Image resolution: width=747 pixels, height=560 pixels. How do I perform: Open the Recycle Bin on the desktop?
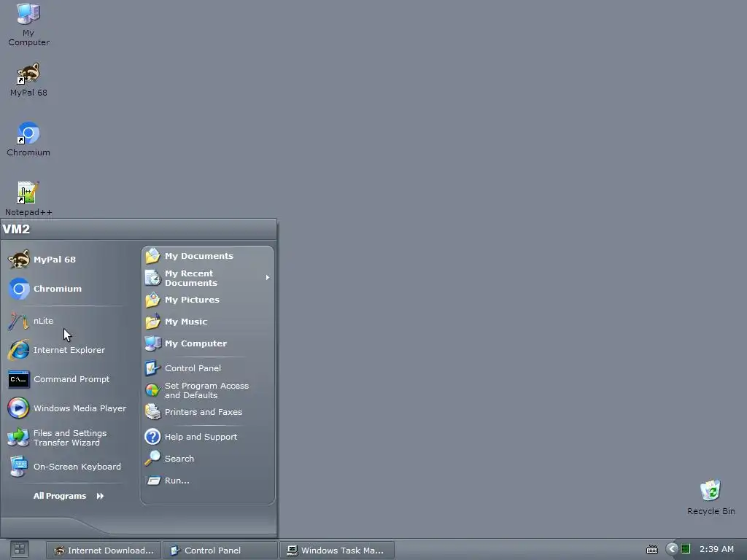point(711,497)
